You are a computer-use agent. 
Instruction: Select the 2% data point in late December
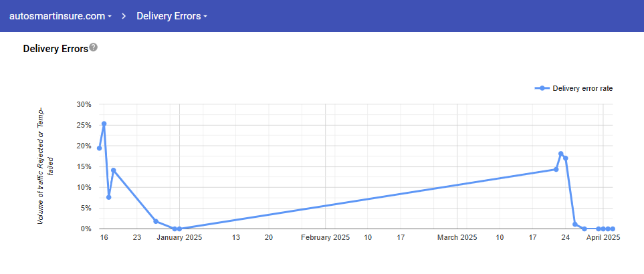[x=156, y=221]
